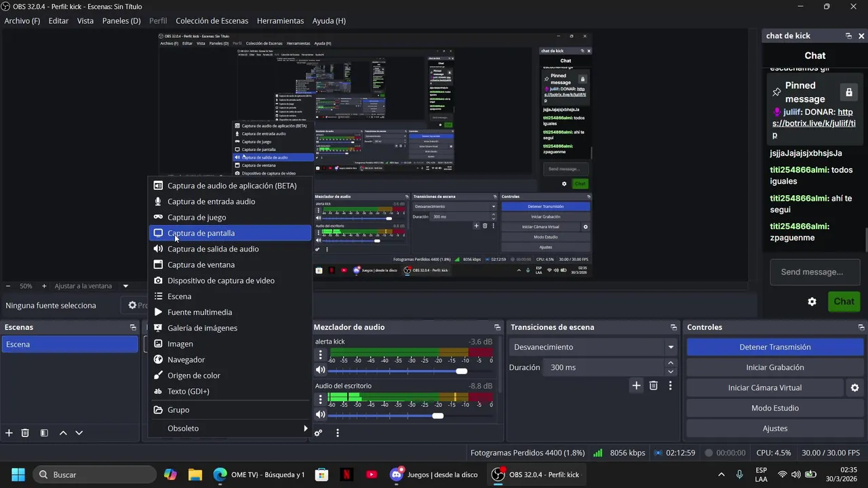
Task: Open scene filters icon in Escenas panel
Action: (44, 432)
